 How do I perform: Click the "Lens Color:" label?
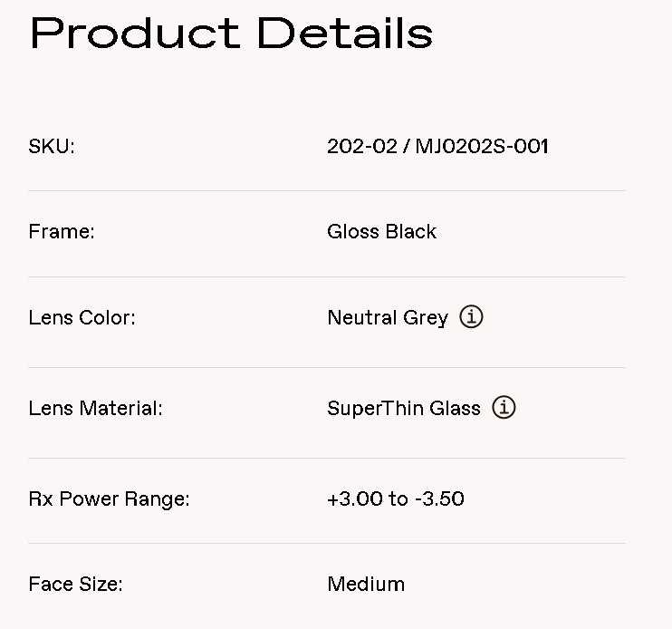(82, 318)
